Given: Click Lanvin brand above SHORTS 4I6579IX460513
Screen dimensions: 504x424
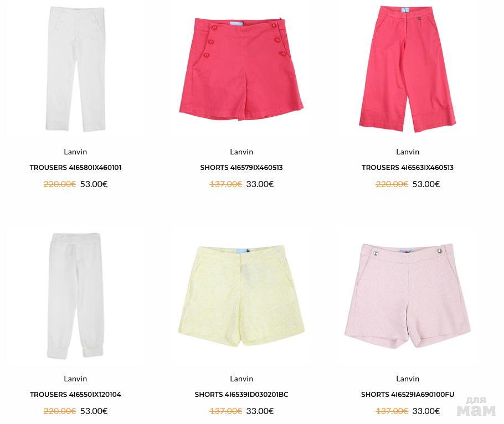Looking at the screenshot, I should pyautogui.click(x=241, y=152).
